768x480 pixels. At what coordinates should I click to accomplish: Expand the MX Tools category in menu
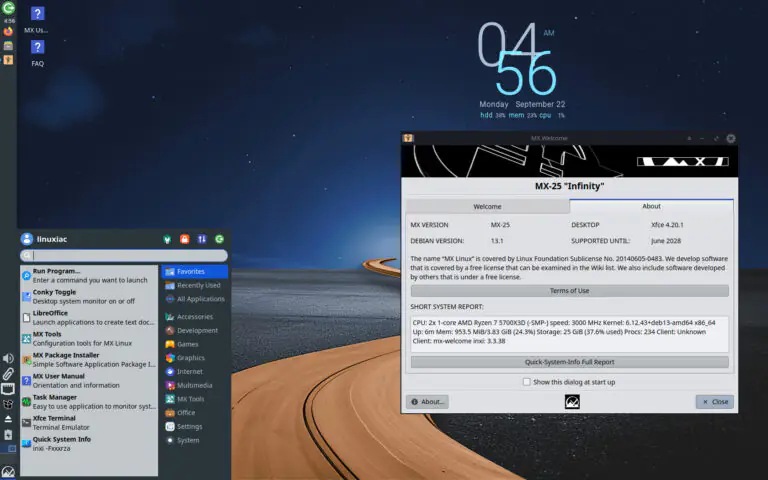pos(190,399)
